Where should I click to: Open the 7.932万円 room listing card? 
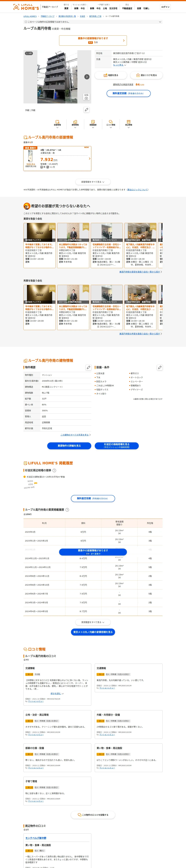click(57, 158)
